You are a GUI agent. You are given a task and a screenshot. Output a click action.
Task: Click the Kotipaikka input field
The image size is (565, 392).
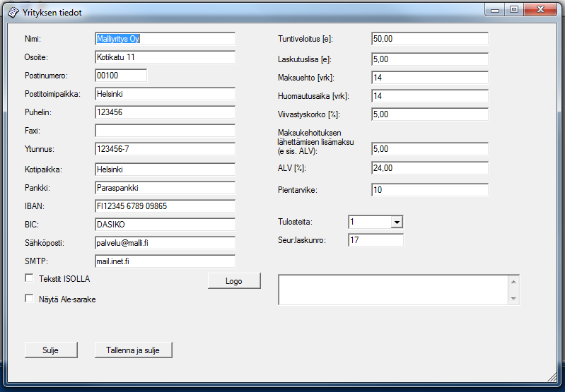point(165,170)
